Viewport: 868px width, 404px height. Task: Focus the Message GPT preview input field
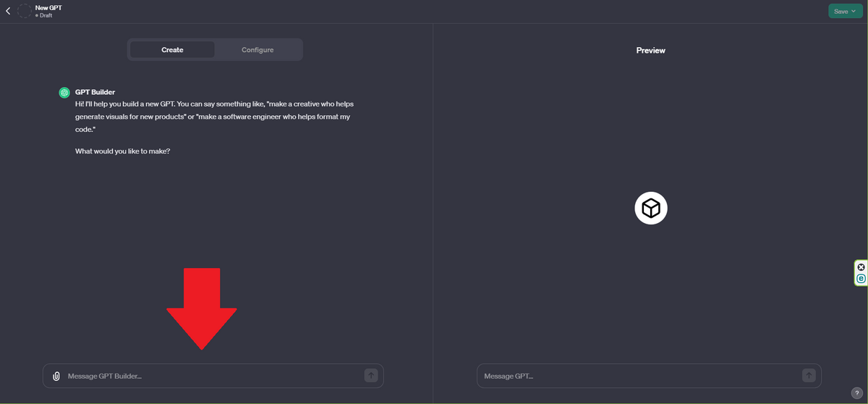(649, 376)
